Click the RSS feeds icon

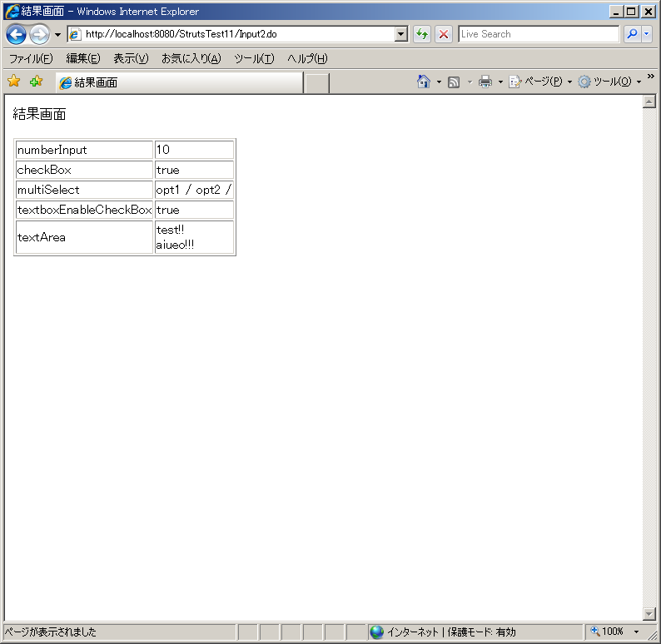(x=454, y=82)
